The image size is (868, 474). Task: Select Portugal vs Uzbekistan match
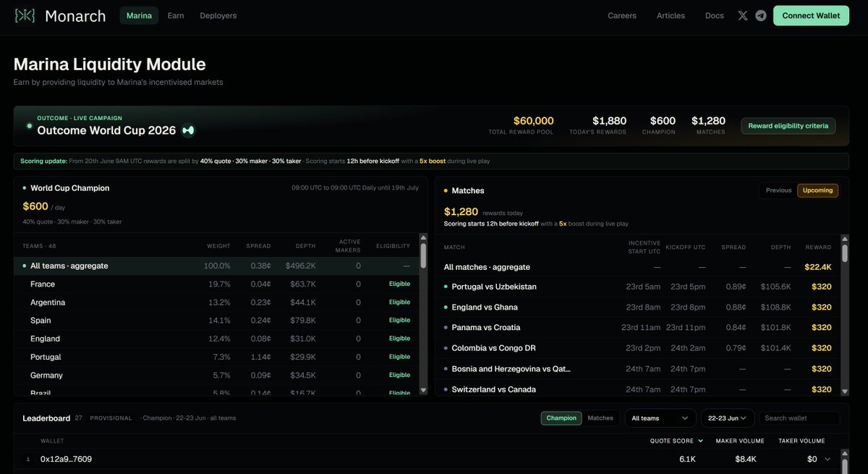pyautogui.click(x=637, y=287)
